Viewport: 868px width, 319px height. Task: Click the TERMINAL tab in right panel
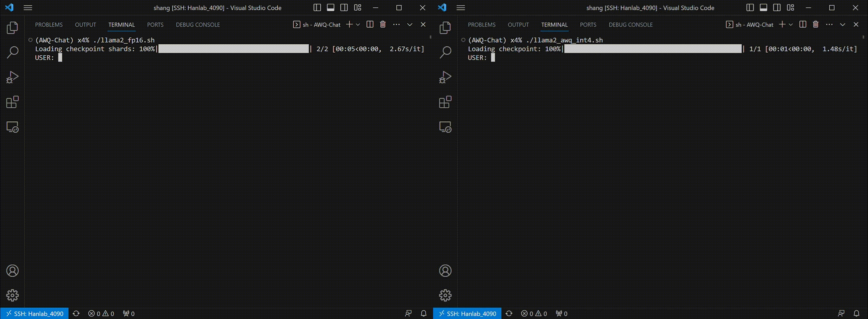tap(554, 24)
